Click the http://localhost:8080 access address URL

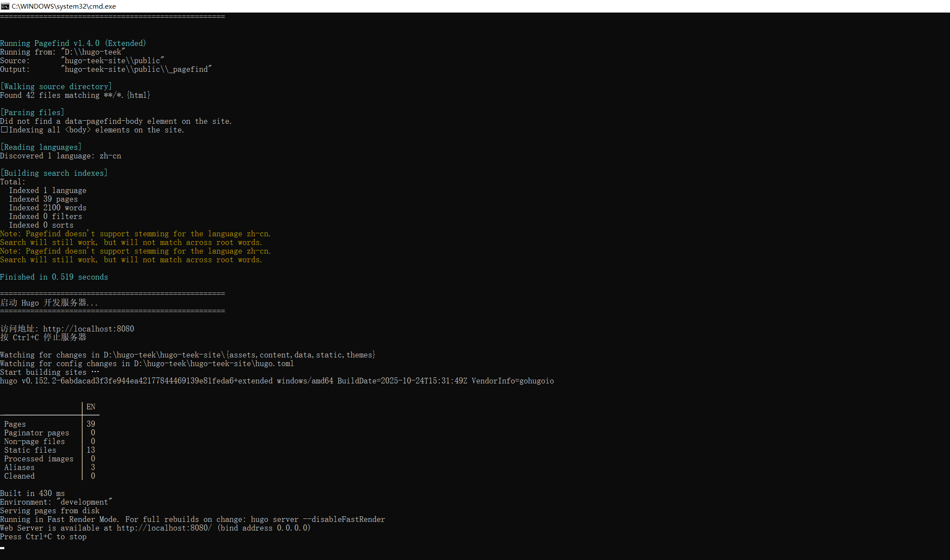point(88,329)
